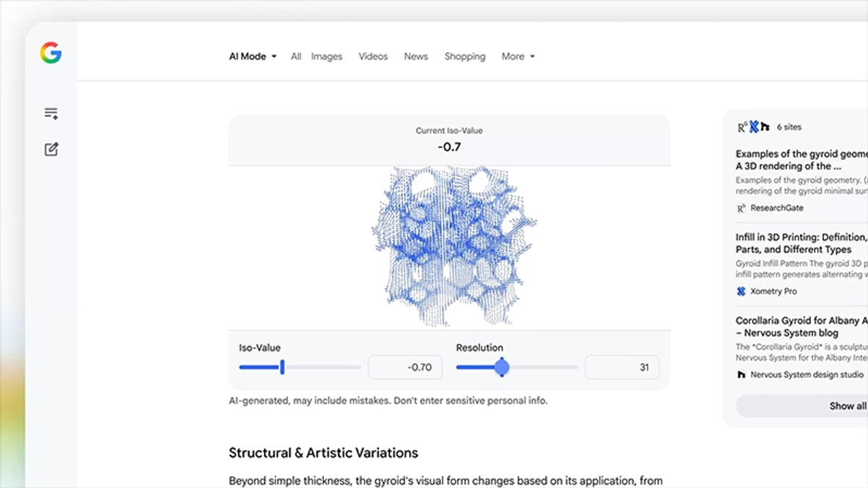The height and width of the screenshot is (488, 868).
Task: Click the Iso-Value number field showing -0.70
Action: coord(405,367)
